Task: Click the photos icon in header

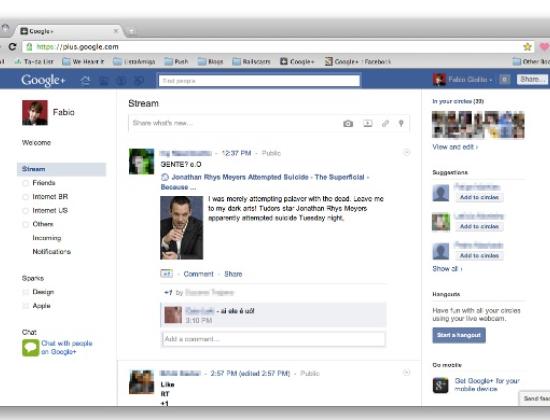Action: pyautogui.click(x=104, y=81)
